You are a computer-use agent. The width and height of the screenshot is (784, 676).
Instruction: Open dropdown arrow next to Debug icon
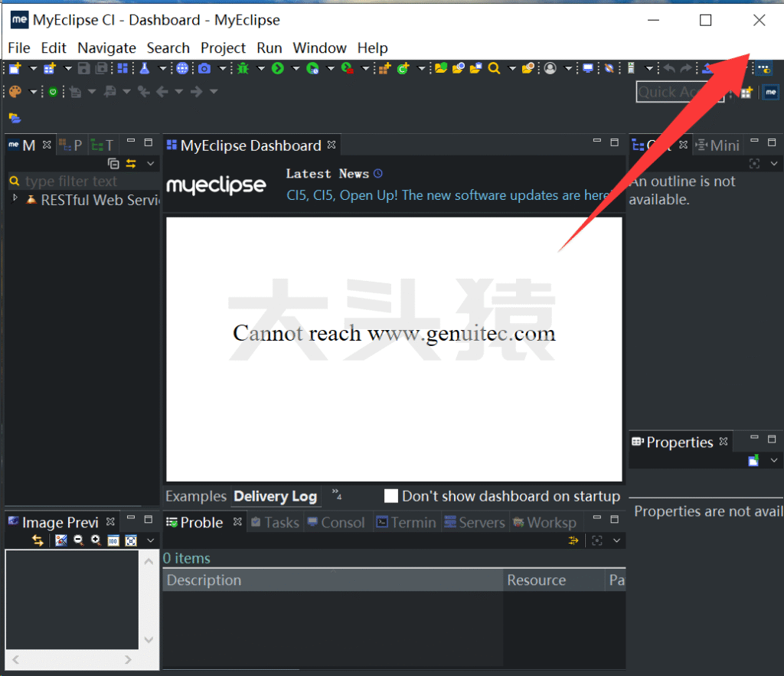click(x=260, y=69)
